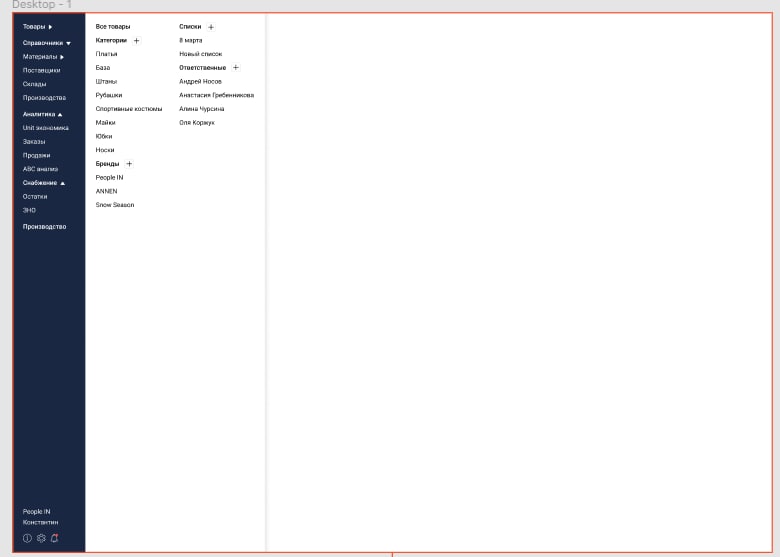Open Поставщики in the sidebar
The width and height of the screenshot is (780, 557).
41,71
